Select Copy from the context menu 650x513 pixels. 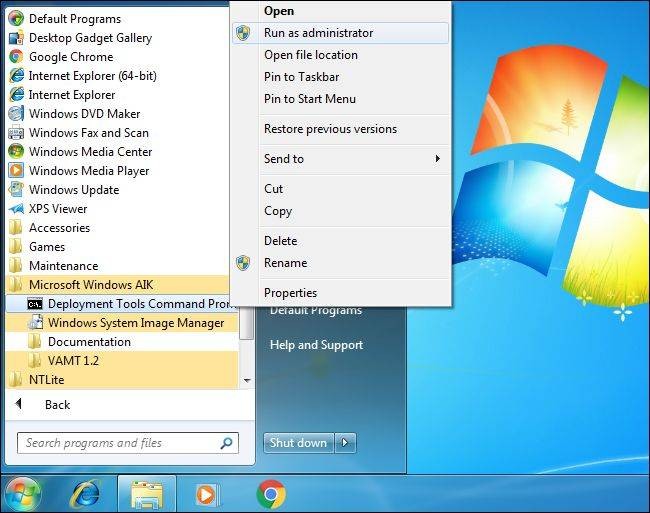(341, 211)
